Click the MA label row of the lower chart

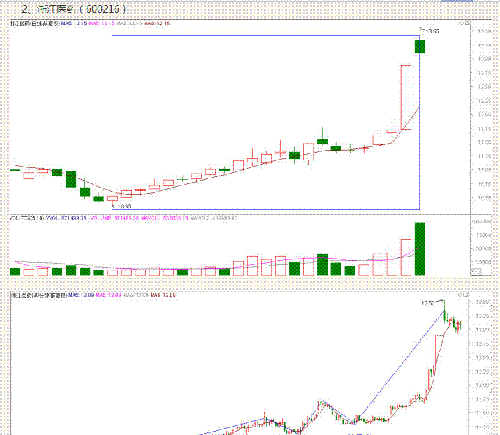(94, 295)
